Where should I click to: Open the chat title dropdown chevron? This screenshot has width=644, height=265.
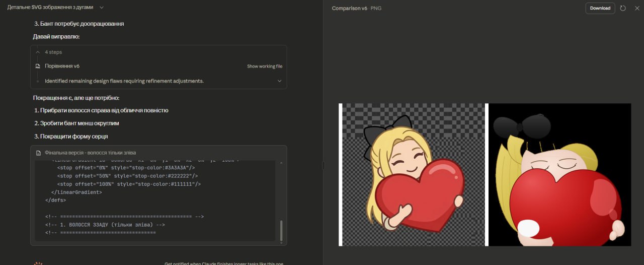(x=102, y=8)
